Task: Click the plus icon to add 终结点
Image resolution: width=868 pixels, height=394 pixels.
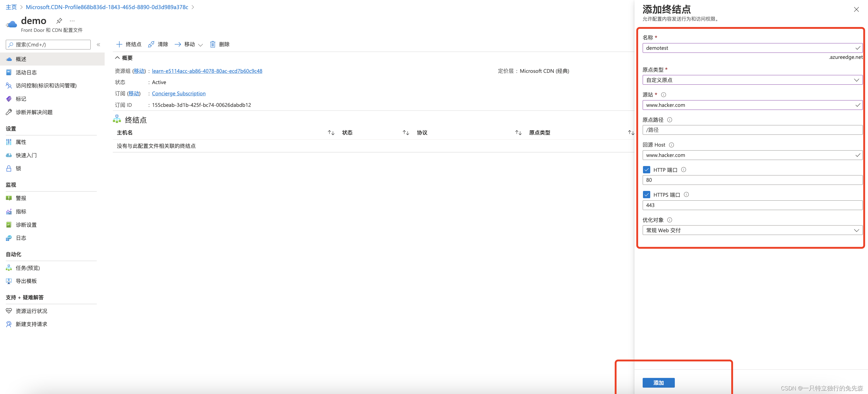Action: click(119, 44)
